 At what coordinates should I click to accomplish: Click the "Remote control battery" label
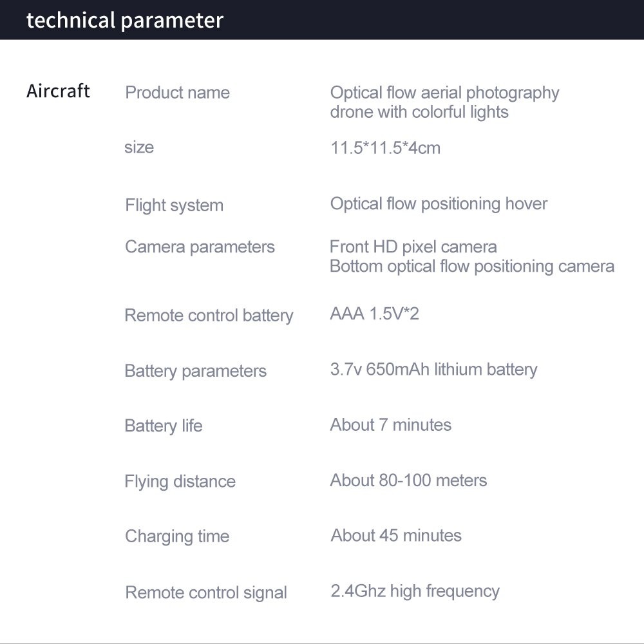pos(209,316)
